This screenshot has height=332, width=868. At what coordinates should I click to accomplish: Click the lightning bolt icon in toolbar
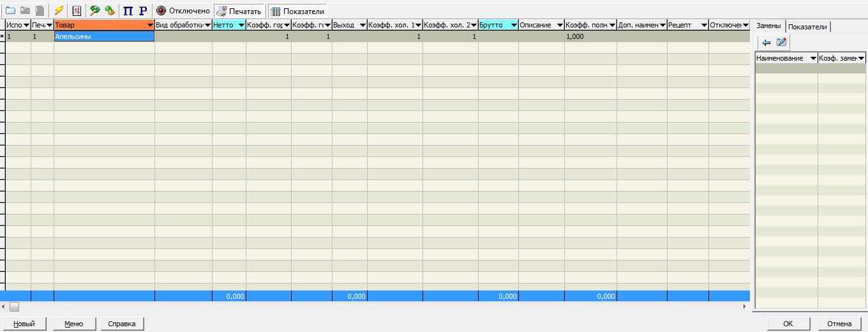[x=59, y=11]
